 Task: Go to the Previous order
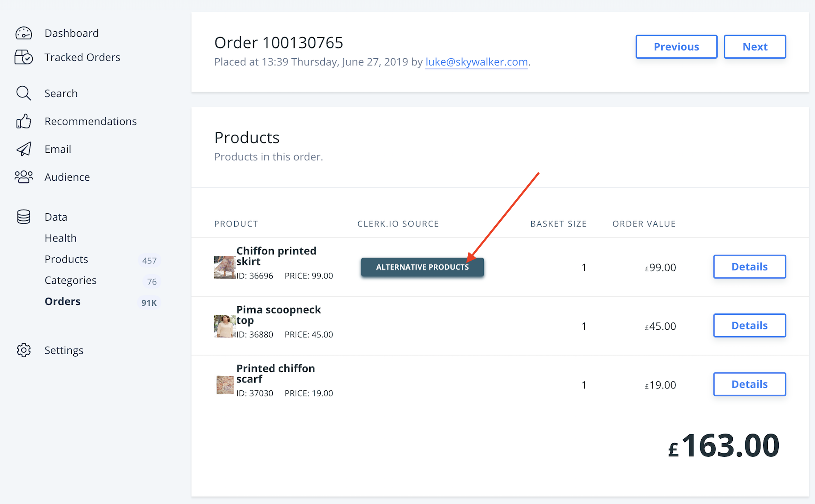click(x=676, y=47)
